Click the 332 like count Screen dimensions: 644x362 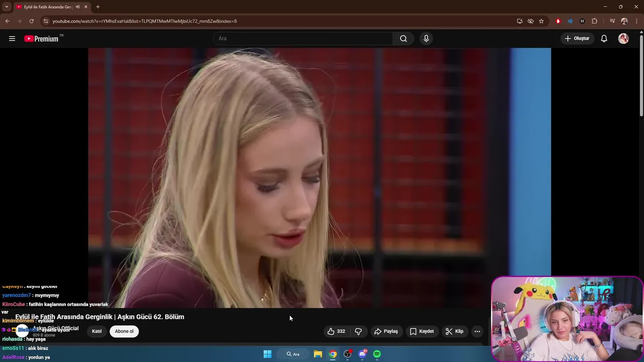point(341,331)
